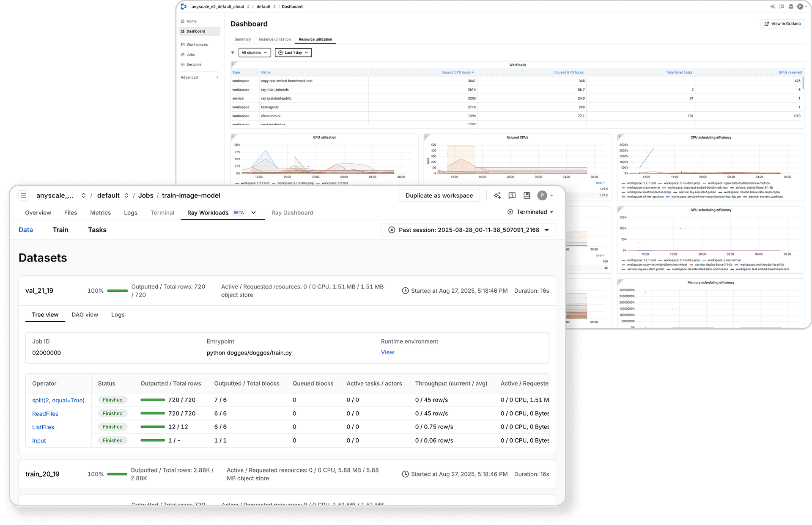The width and height of the screenshot is (812, 525).
Task: Open the All clusters dropdown
Action: 255,52
